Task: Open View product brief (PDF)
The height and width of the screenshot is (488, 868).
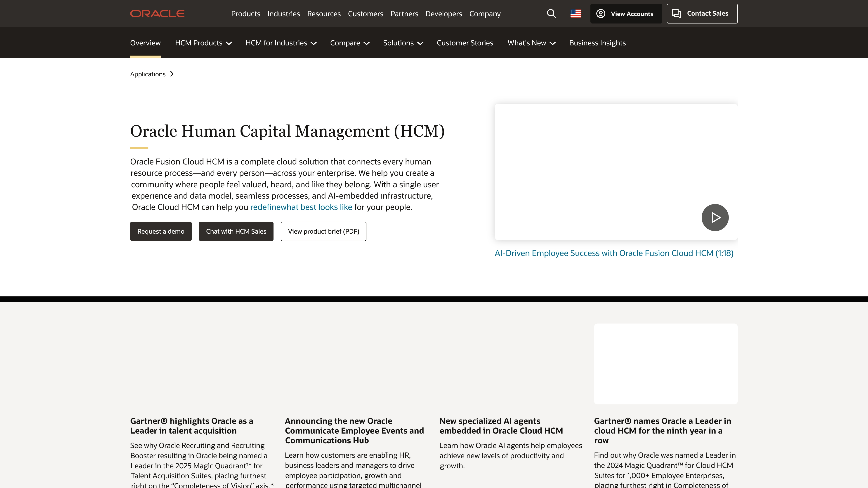Action: (323, 231)
